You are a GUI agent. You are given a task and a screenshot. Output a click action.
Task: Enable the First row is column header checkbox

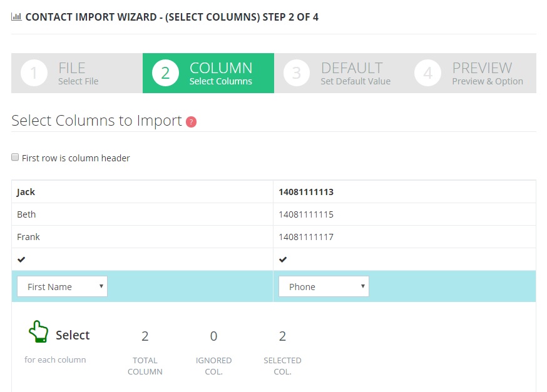tap(15, 157)
